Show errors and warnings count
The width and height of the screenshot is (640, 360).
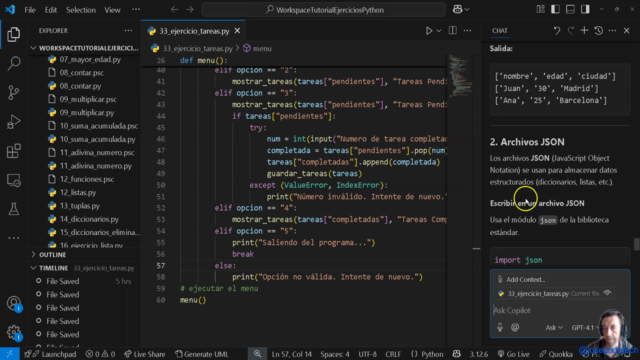click(100, 354)
